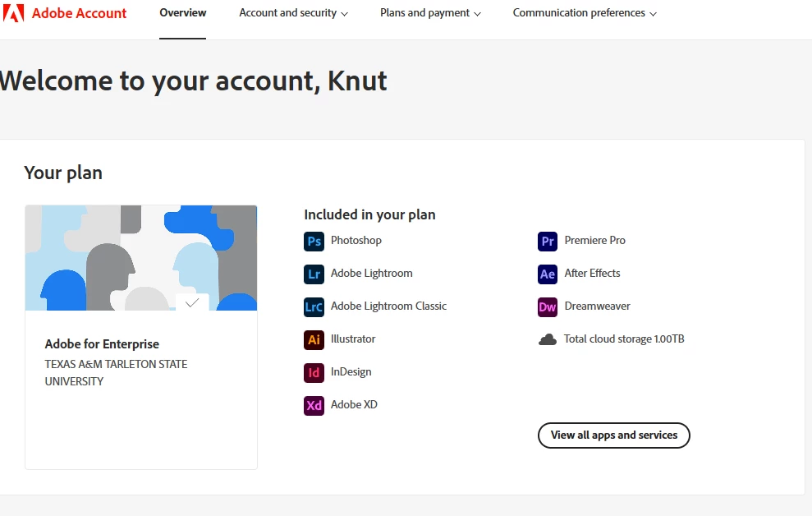Click the Your plan heading
812x516 pixels.
pyautogui.click(x=63, y=173)
